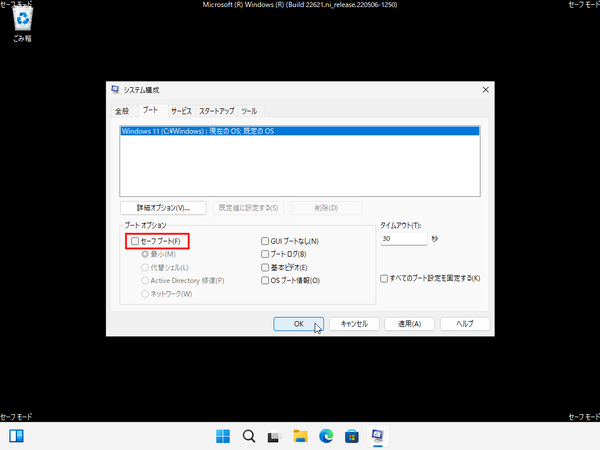Launch Microsoft Edge from taskbar
Viewport: 600px width, 450px height.
(326, 436)
